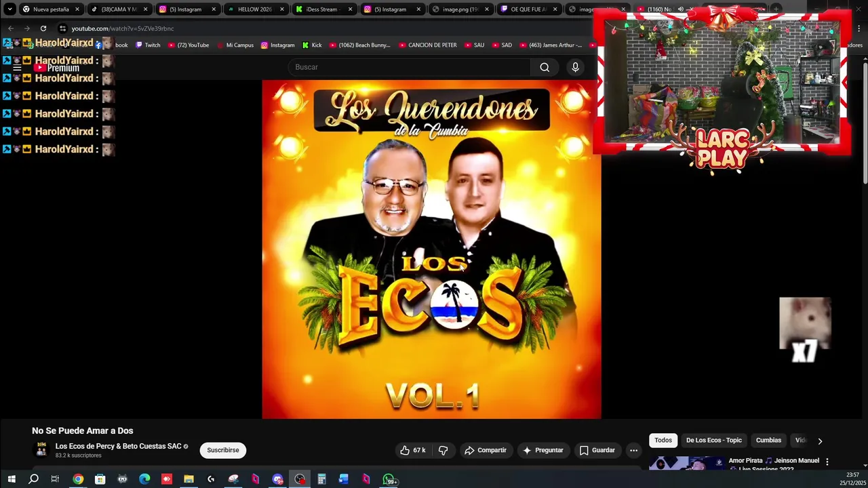Focus the youtube.com address bar

[x=325, y=28]
